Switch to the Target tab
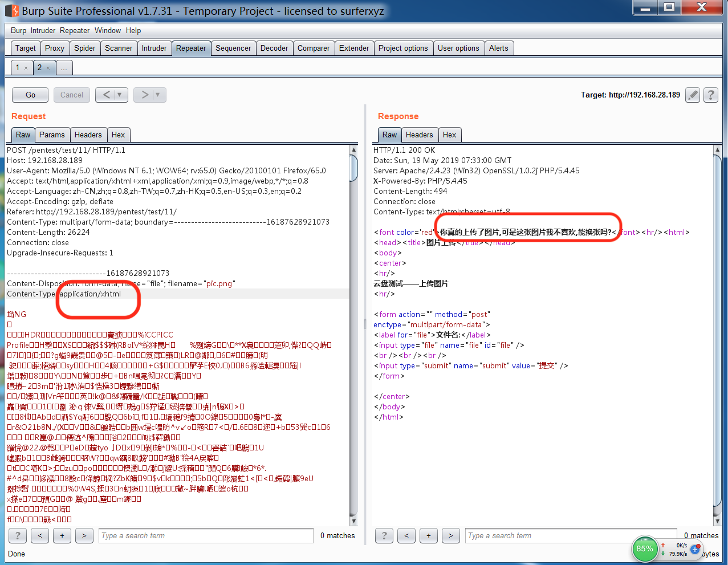This screenshot has width=728, height=565. pyautogui.click(x=26, y=48)
